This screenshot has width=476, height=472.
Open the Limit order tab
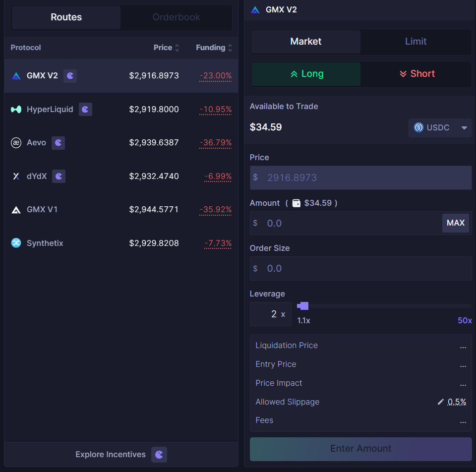[416, 42]
